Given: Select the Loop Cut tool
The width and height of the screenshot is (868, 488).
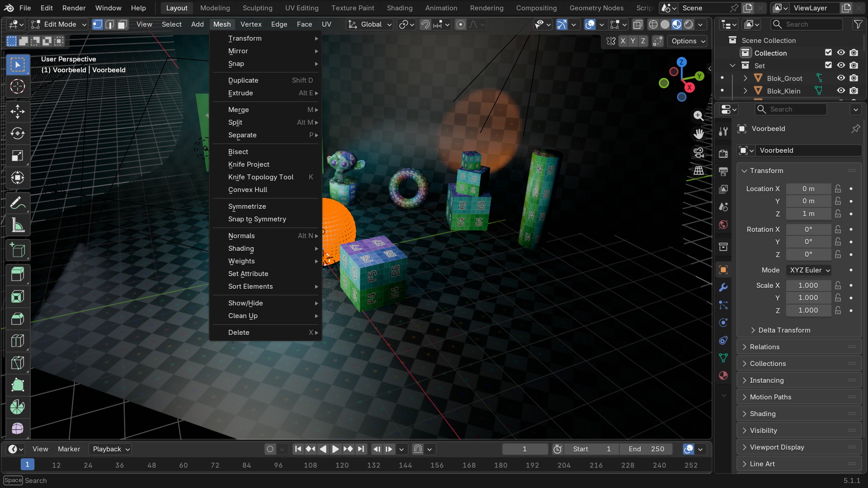Looking at the screenshot, I should tap(18, 341).
